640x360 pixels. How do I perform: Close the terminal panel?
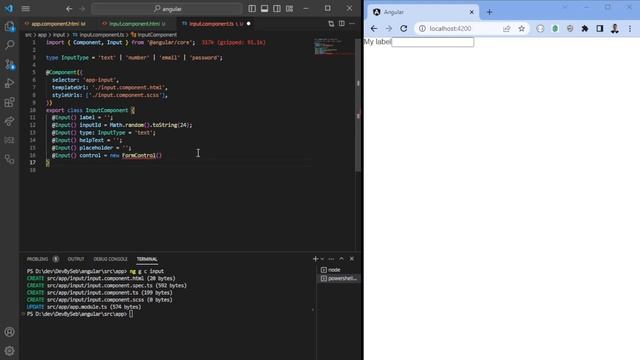click(352, 259)
